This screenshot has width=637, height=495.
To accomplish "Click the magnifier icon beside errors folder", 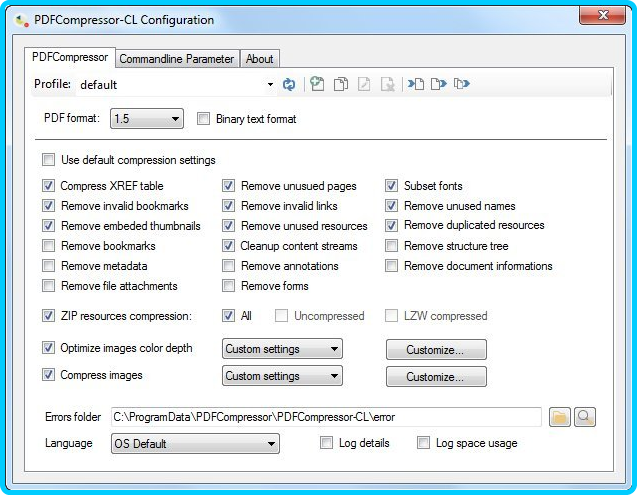I will click(585, 417).
